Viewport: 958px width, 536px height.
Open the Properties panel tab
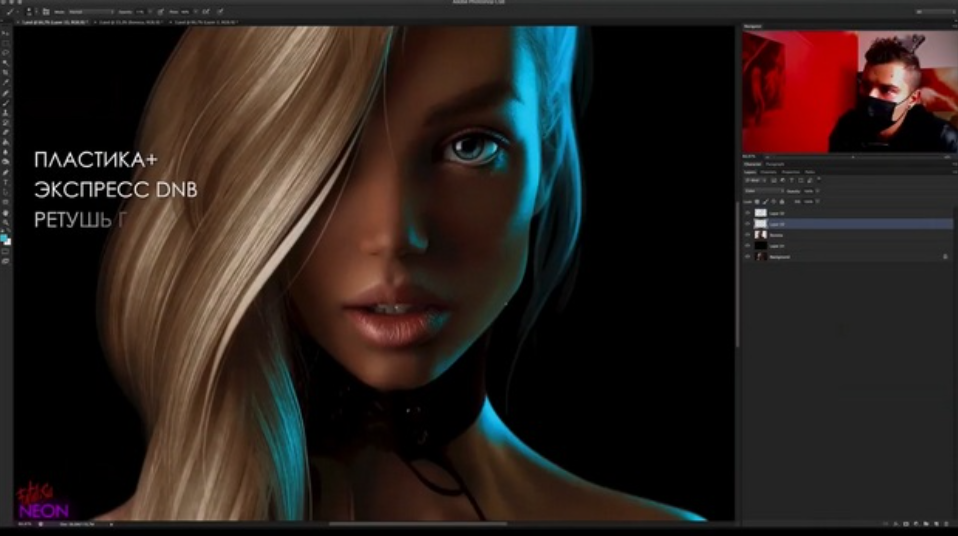tap(791, 172)
